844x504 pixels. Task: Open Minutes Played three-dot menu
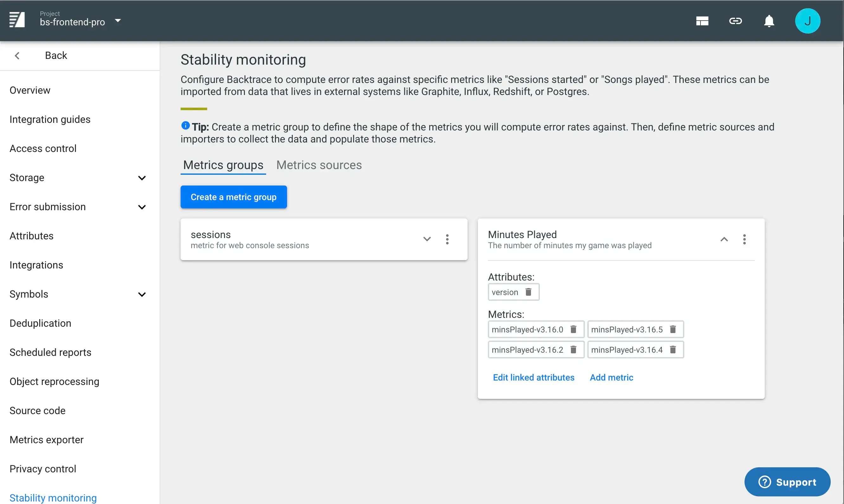[x=744, y=239]
